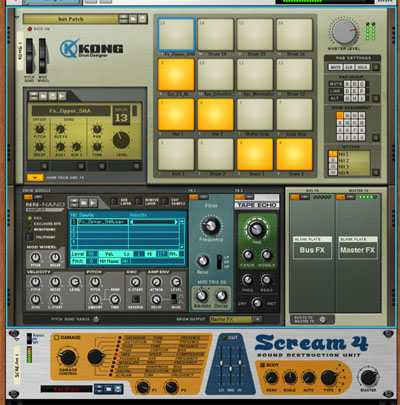400x405 pixels.
Task: Toggle the Scream 4 Damage section button
Action: (x=56, y=338)
